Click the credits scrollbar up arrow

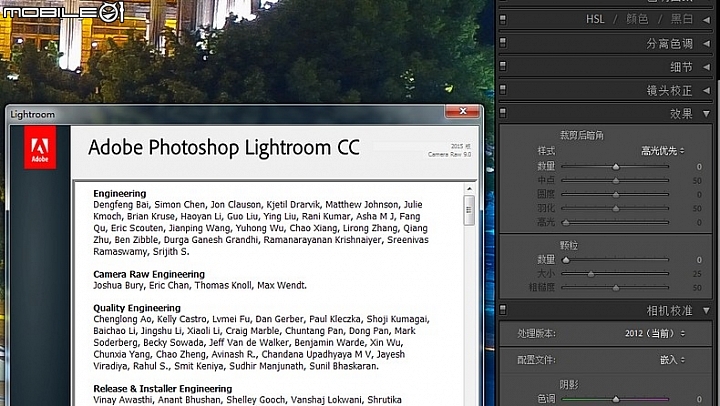469,189
